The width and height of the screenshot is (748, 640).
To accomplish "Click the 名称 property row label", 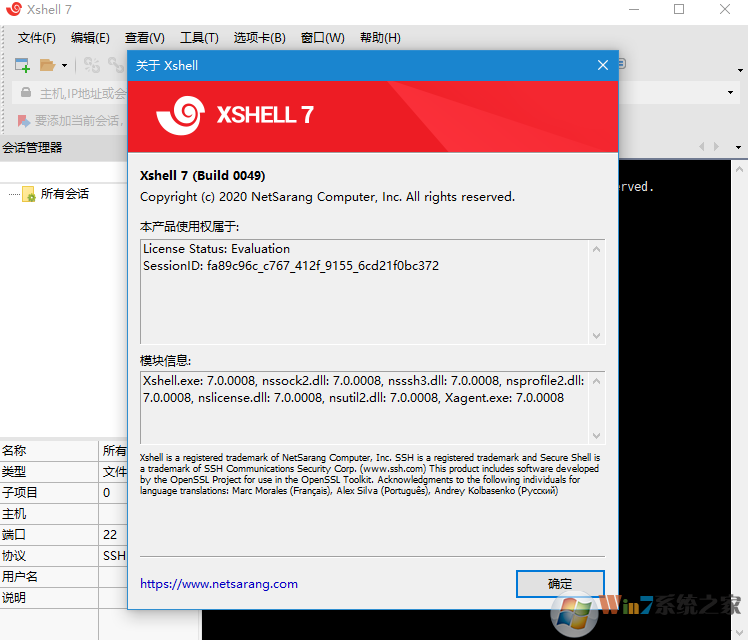I will pos(14,451).
